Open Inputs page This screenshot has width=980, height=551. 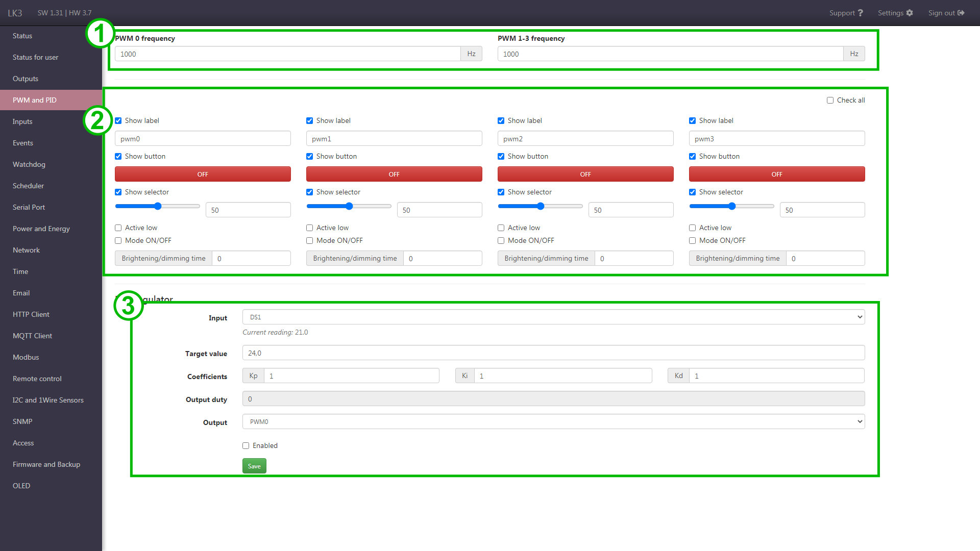51,121
